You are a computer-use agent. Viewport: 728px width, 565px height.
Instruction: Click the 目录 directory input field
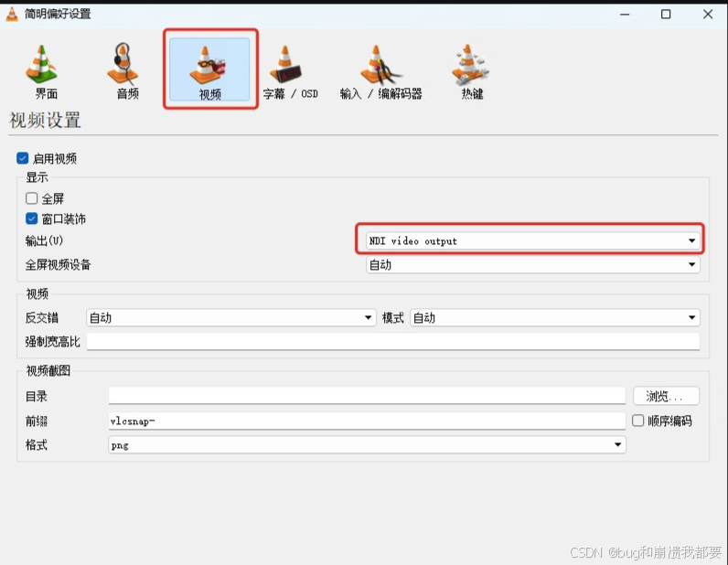pyautogui.click(x=367, y=396)
